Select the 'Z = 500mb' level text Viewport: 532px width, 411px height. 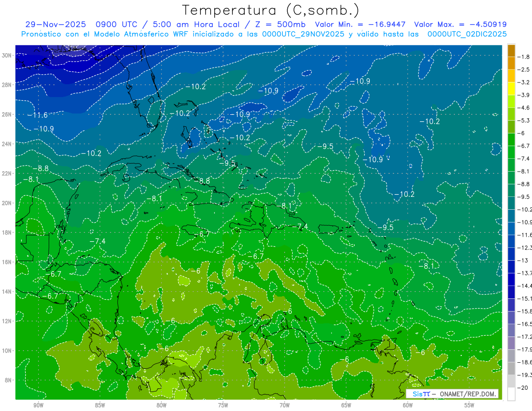[x=279, y=24]
